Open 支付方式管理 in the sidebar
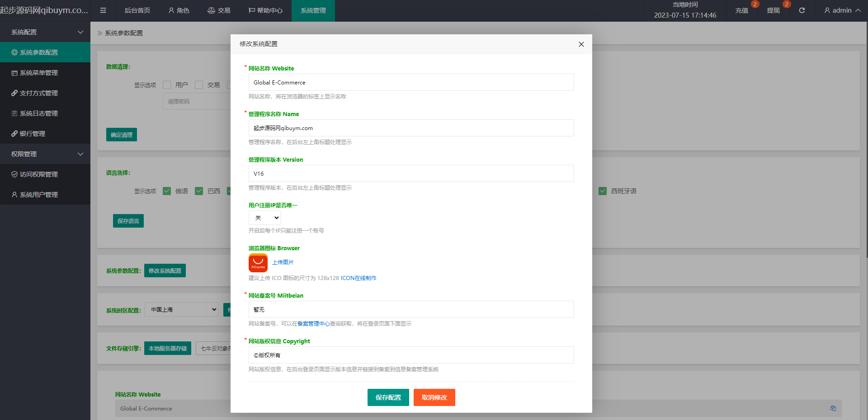868x420 pixels. [x=39, y=93]
